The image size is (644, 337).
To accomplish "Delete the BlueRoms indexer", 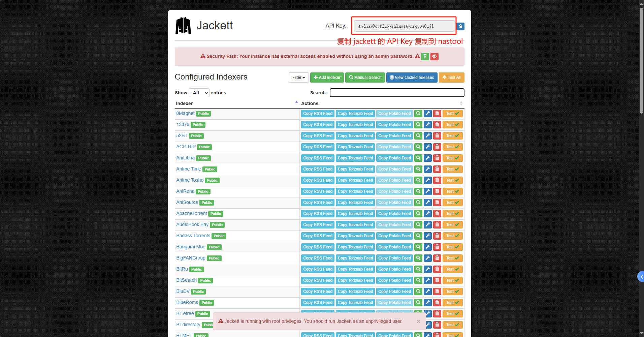I will point(437,303).
